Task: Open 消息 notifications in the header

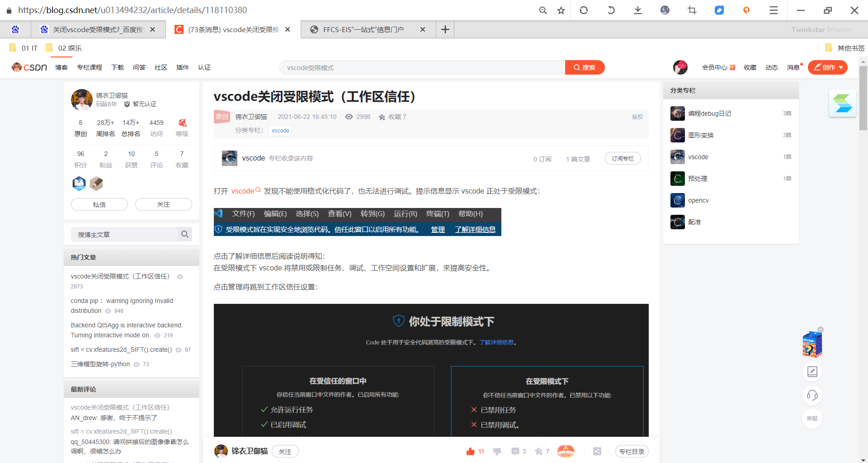Action: [x=793, y=67]
